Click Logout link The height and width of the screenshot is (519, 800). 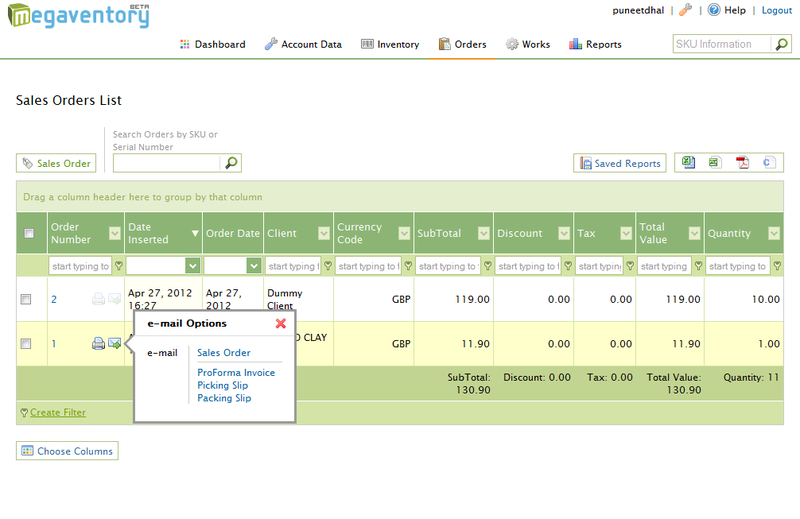click(777, 10)
